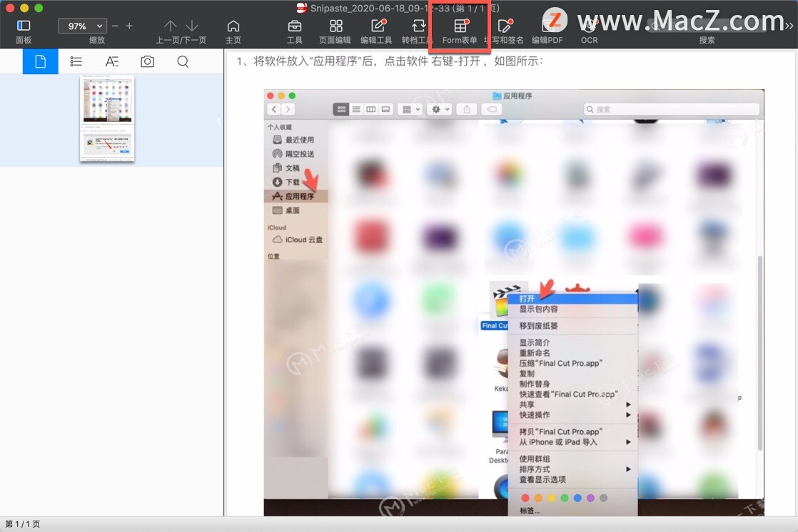Open the 97% zoom level dropdown
This screenshot has width=798, height=532.
coord(81,26)
